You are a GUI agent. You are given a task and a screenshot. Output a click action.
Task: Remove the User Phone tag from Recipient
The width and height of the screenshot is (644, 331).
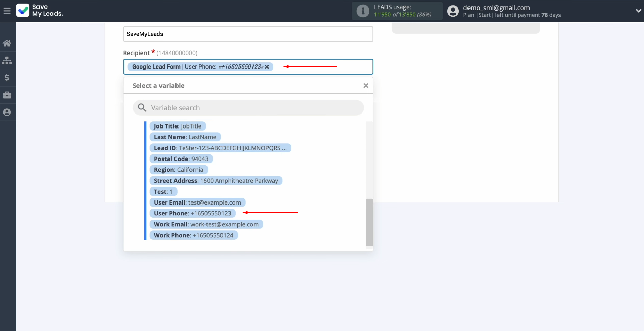[x=267, y=67]
